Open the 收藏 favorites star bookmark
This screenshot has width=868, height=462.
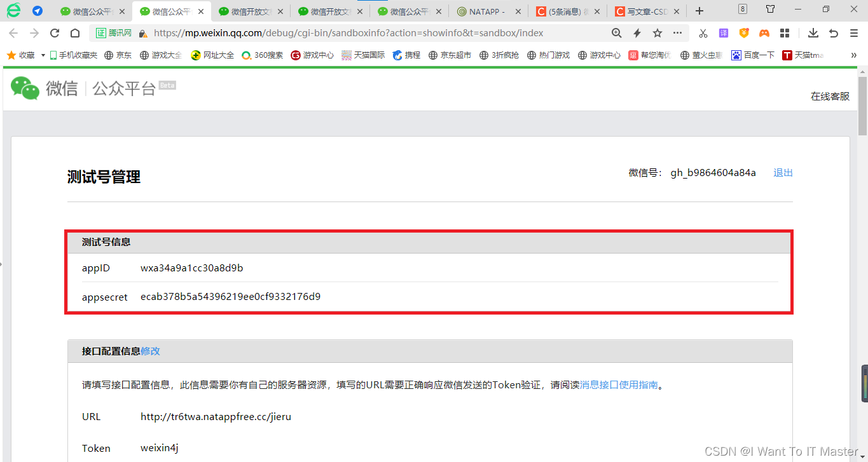[20, 55]
